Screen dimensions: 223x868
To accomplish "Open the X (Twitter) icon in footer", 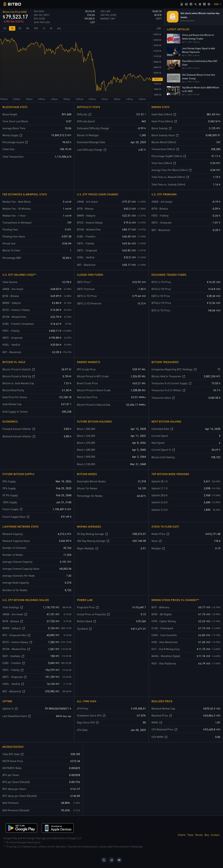I will [104, 860].
